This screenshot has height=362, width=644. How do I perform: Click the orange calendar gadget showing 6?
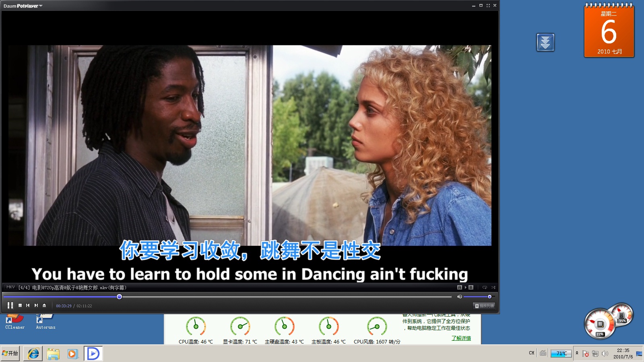tap(609, 31)
